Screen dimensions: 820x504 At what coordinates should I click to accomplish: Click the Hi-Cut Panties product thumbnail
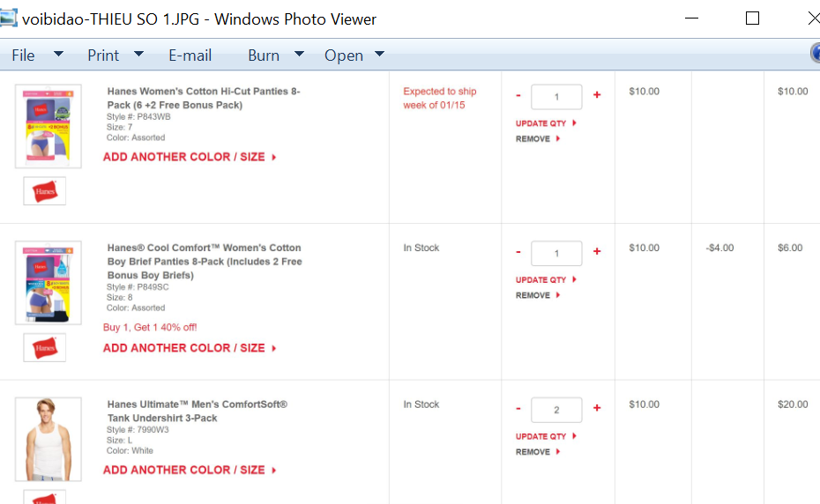click(48, 126)
